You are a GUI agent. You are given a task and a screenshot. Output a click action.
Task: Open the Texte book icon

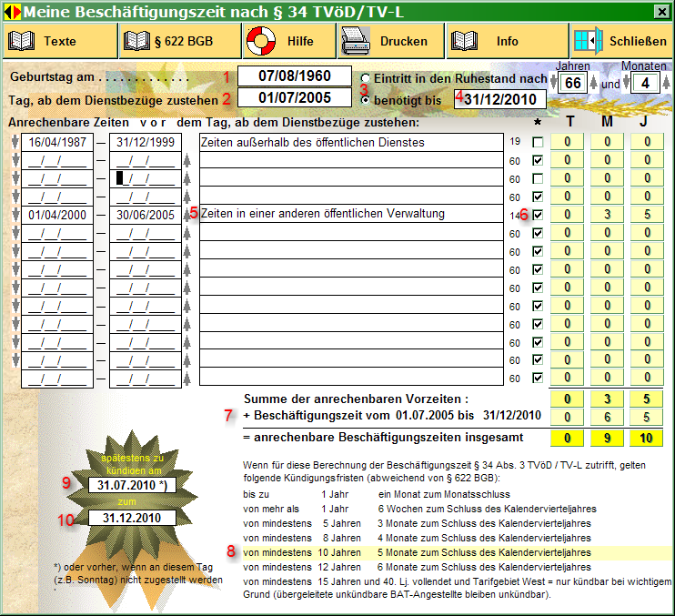pos(21,41)
